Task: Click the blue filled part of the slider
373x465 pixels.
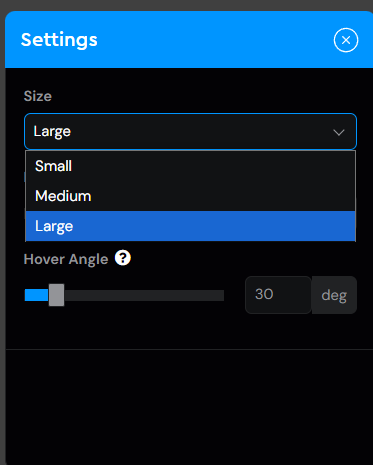Action: pyautogui.click(x=37, y=295)
